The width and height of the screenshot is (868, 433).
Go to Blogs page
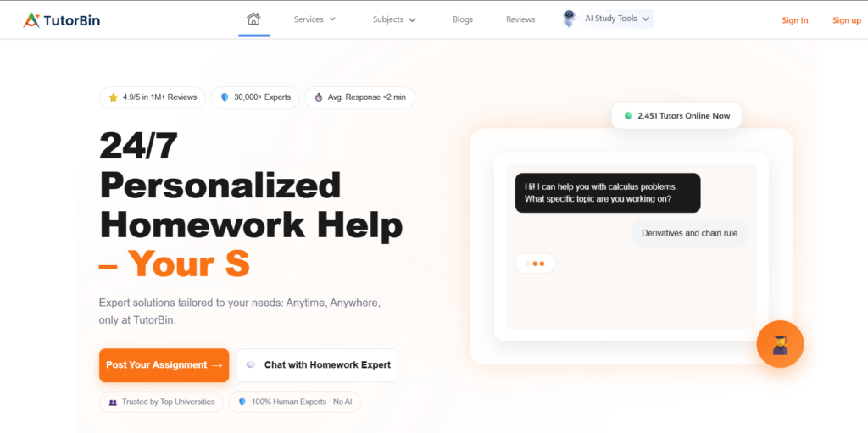tap(463, 19)
